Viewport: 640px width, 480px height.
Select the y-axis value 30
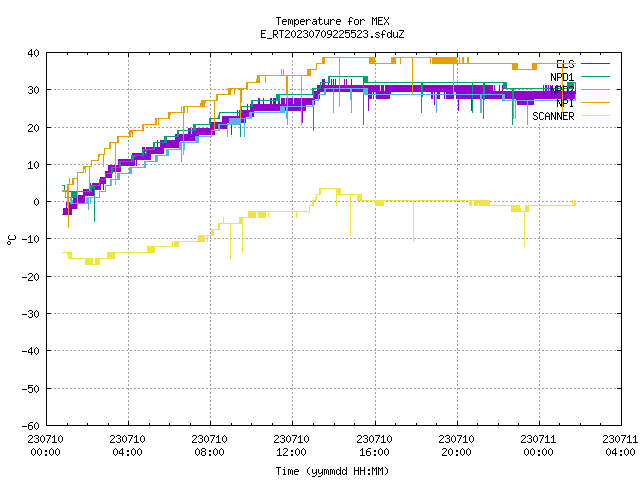(x=33, y=90)
